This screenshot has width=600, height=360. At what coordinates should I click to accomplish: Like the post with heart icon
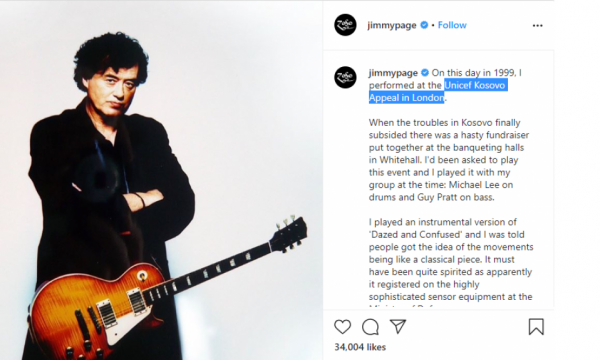point(342,327)
